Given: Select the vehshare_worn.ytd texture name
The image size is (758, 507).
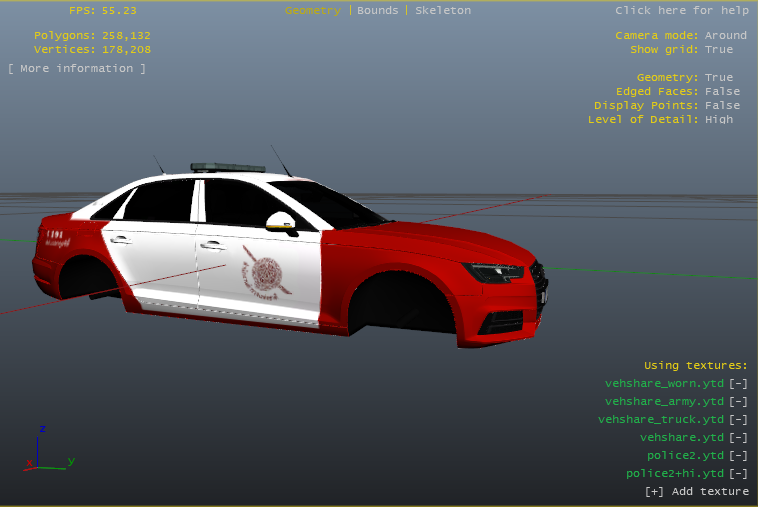Looking at the screenshot, I should pyautogui.click(x=664, y=384).
